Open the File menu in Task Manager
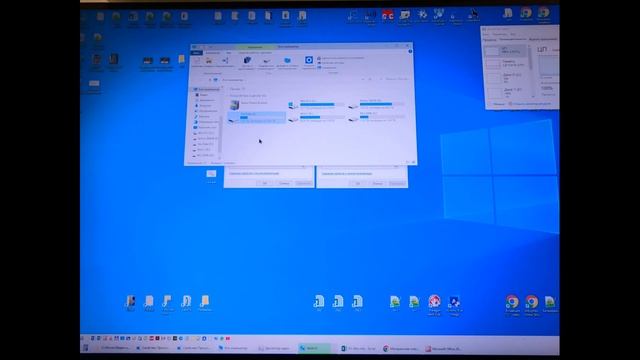640x360 pixels. pyautogui.click(x=486, y=35)
